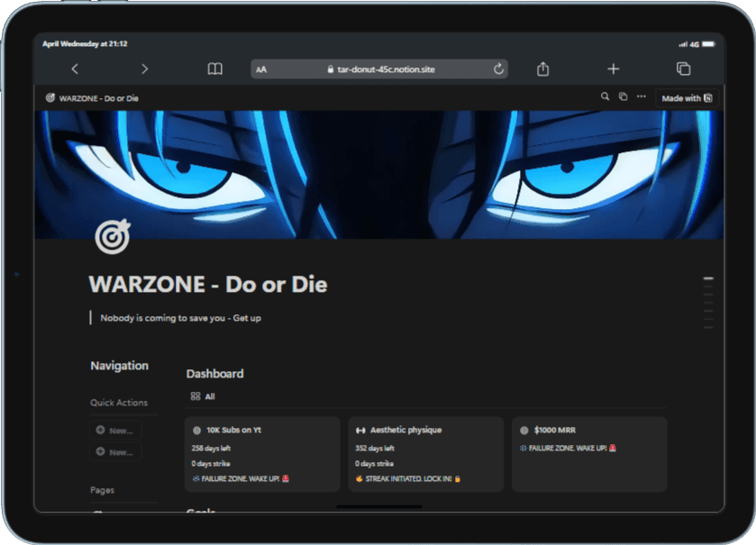Click the icon beside 10K Subs on Yt
Viewport: 756px width, 545px height.
click(196, 431)
